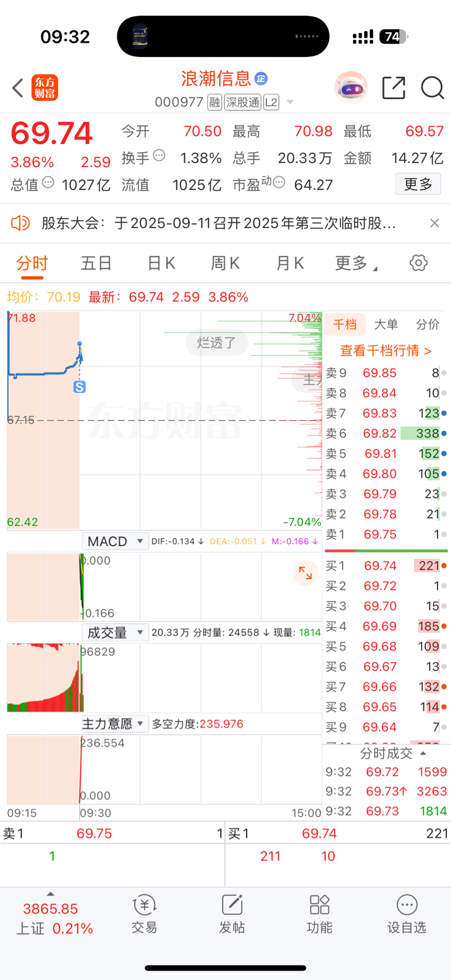Tap the share icon

pos(393,88)
